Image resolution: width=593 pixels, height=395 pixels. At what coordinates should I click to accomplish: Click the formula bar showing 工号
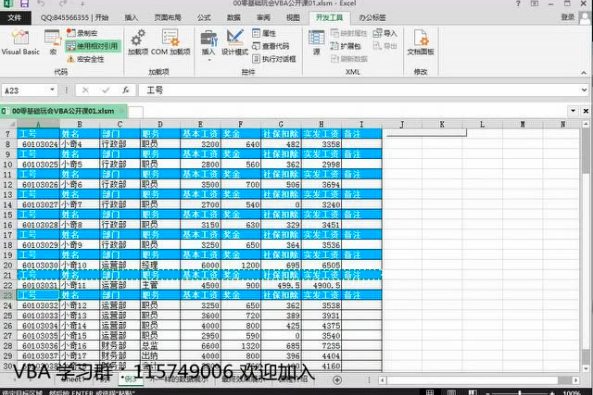(359, 90)
